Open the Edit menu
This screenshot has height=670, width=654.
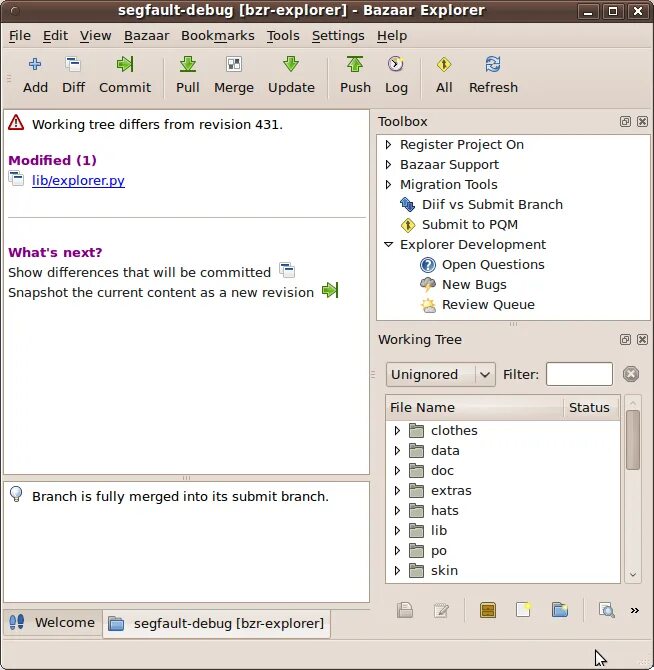point(55,35)
